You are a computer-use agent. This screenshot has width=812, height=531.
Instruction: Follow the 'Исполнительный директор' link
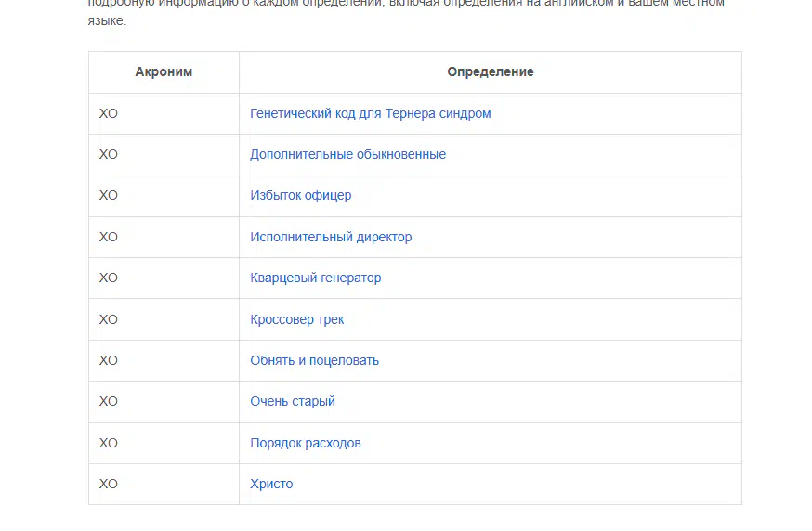331,237
